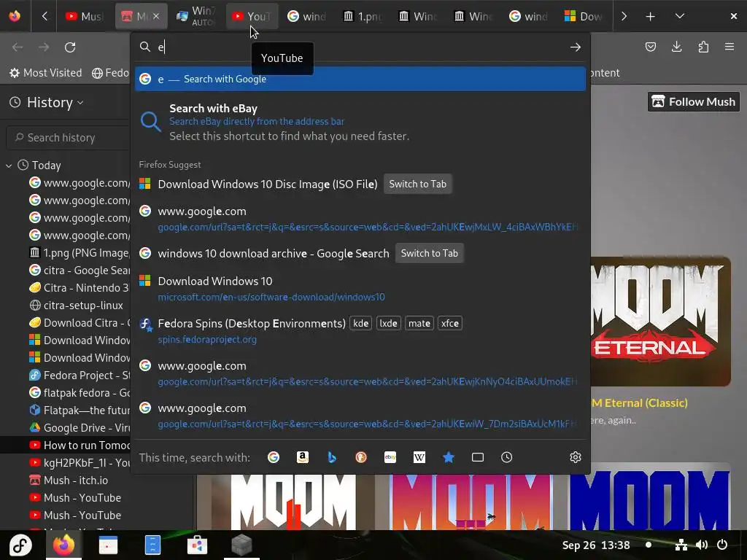Switch to the YouTube tab
Viewport: 747px width, 560px height.
[252, 17]
